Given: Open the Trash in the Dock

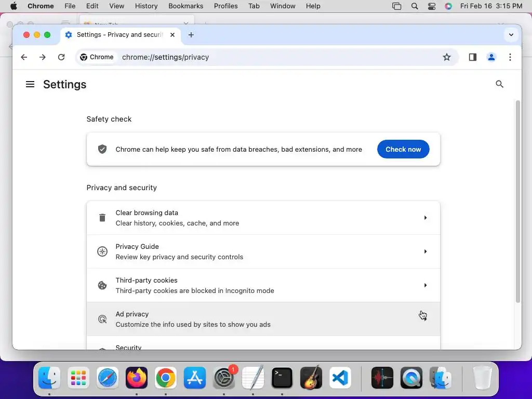Looking at the screenshot, I should coord(483,378).
